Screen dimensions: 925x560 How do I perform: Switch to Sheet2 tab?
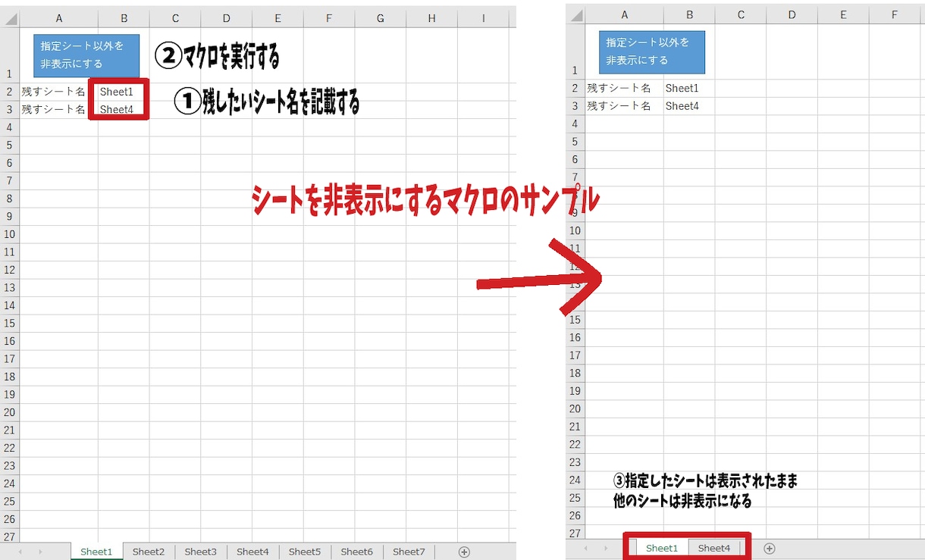[149, 552]
